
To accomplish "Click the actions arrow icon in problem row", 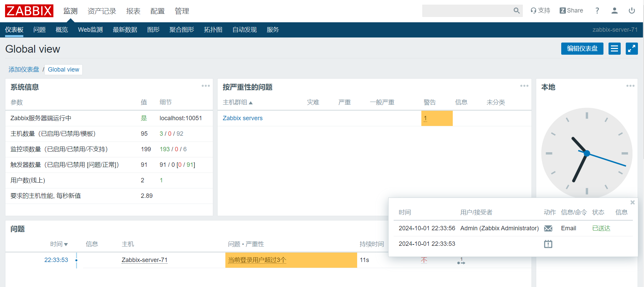I will [x=461, y=261].
